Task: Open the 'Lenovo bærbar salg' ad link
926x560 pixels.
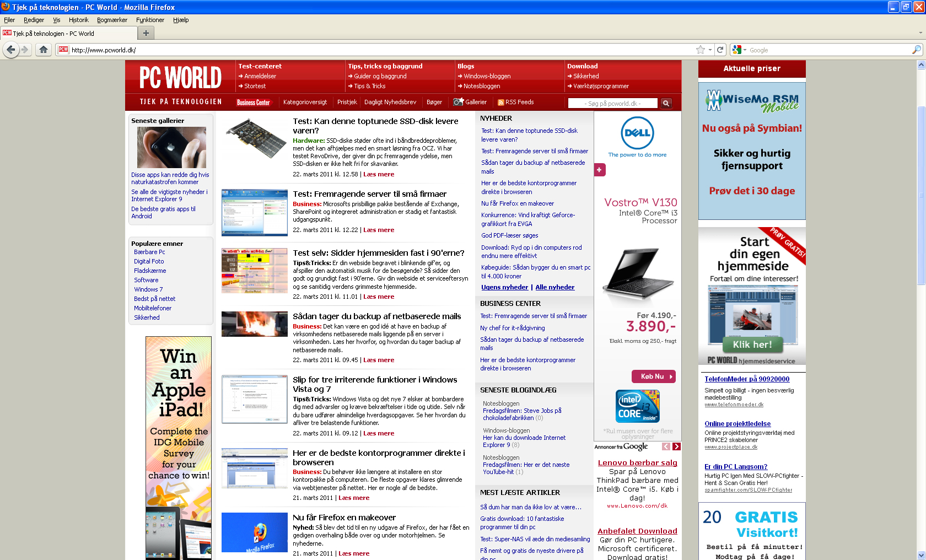Action: (637, 462)
